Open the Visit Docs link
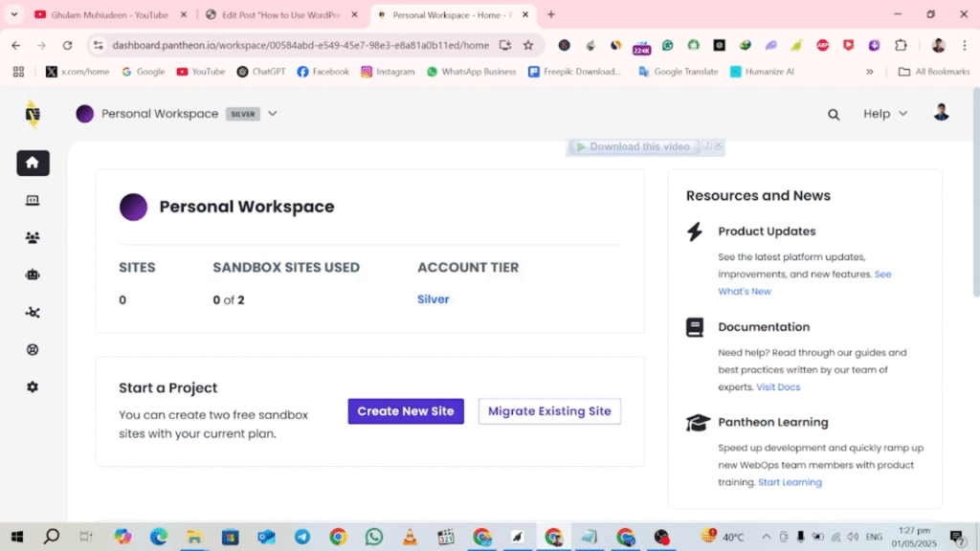 point(778,387)
